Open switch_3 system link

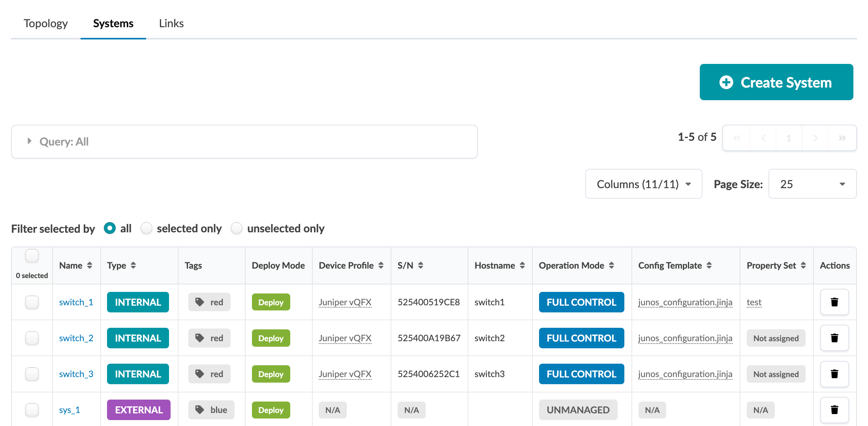coord(76,374)
